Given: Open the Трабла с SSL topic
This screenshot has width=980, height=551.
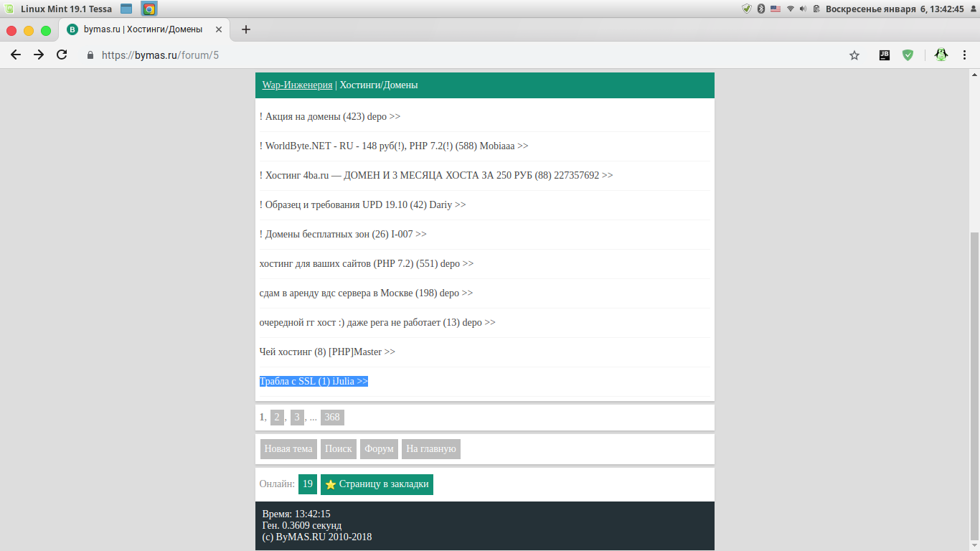Looking at the screenshot, I should pyautogui.click(x=314, y=381).
